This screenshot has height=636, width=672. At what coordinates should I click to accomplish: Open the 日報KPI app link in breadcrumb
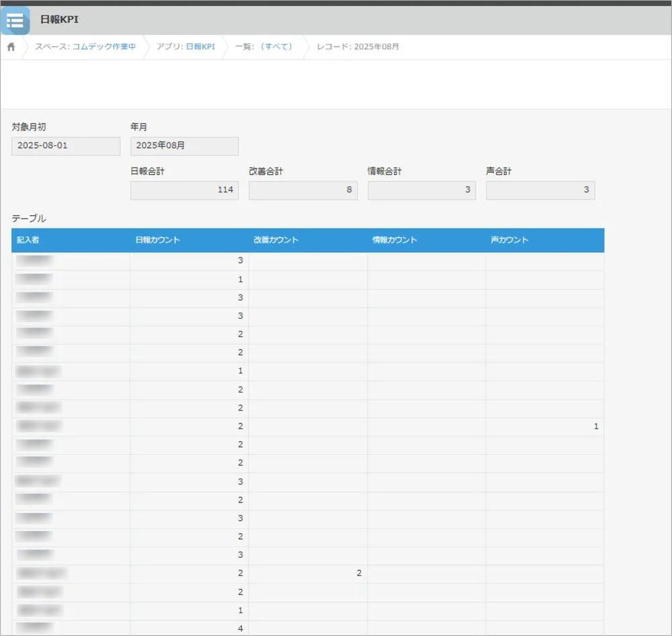[x=200, y=47]
